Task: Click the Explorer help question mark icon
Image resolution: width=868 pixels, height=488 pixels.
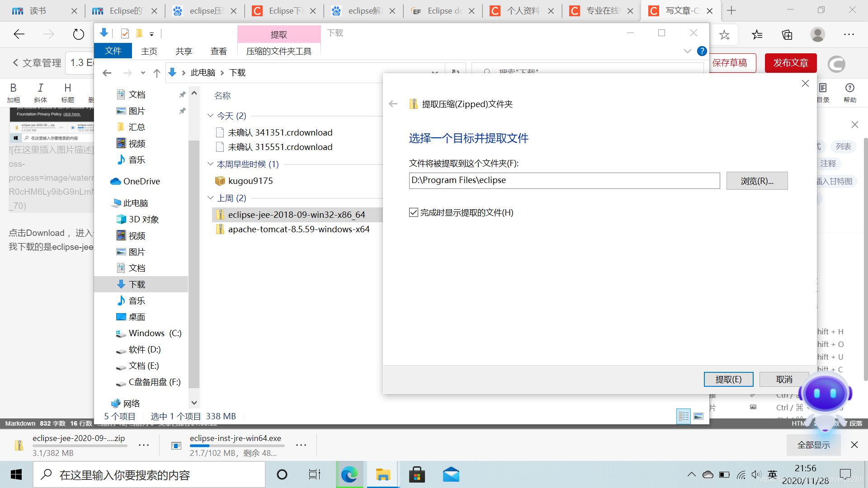Action: [x=702, y=51]
